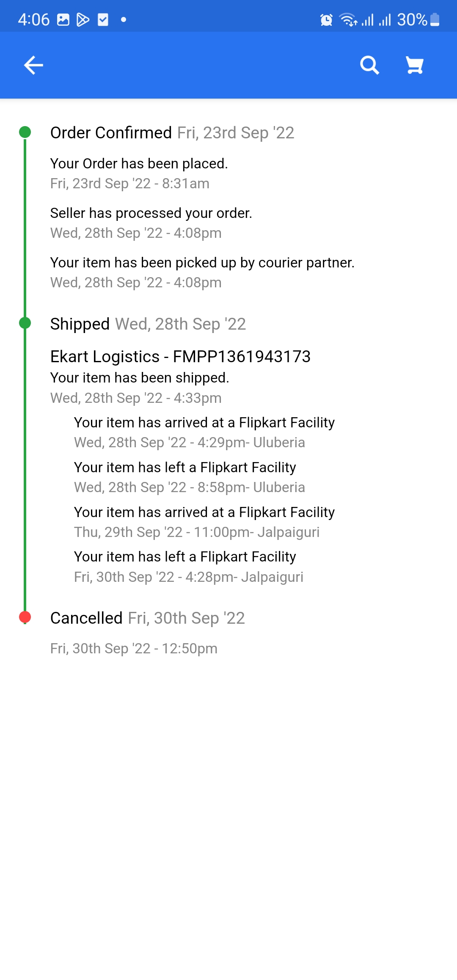Tap the alarm icon in status bar

[x=326, y=20]
